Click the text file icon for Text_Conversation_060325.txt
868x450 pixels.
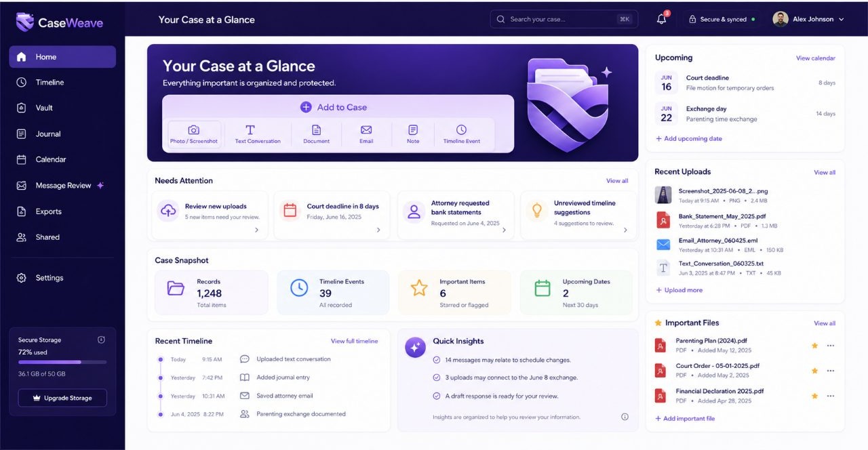[x=663, y=268]
